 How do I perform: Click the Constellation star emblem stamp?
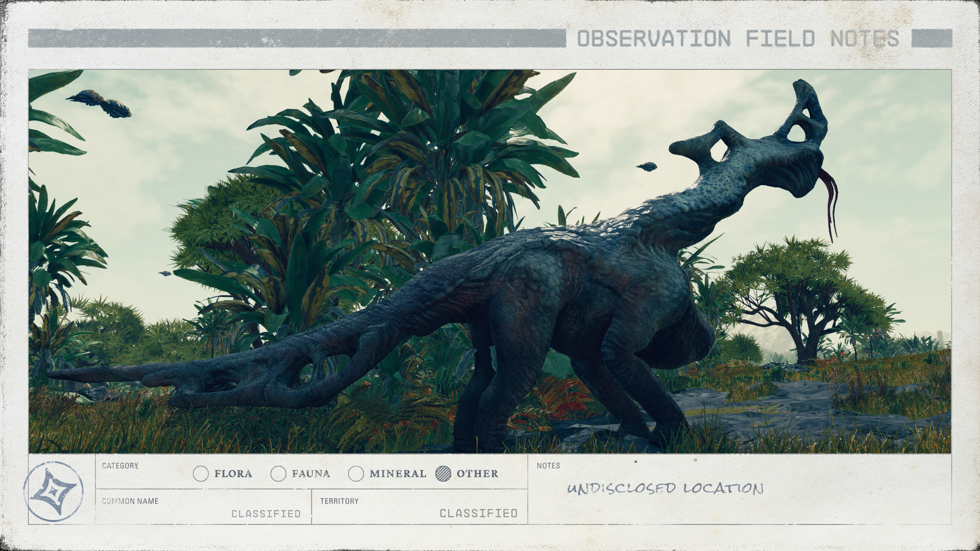coord(54,491)
